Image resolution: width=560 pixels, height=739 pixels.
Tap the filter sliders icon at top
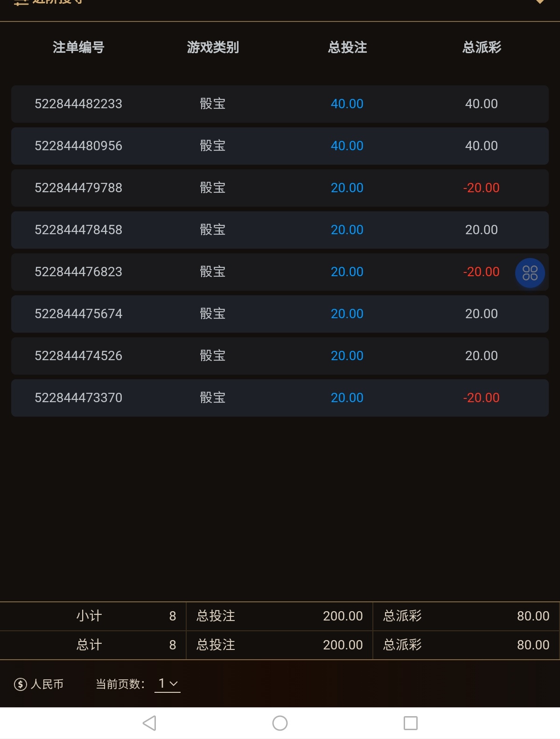coord(21,2)
